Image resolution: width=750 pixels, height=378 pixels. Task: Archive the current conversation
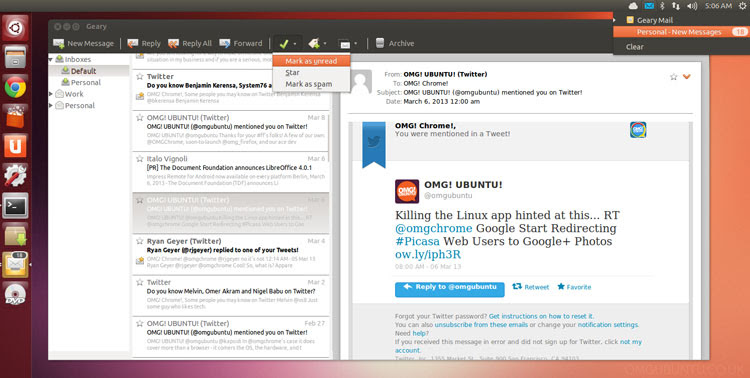pos(395,44)
